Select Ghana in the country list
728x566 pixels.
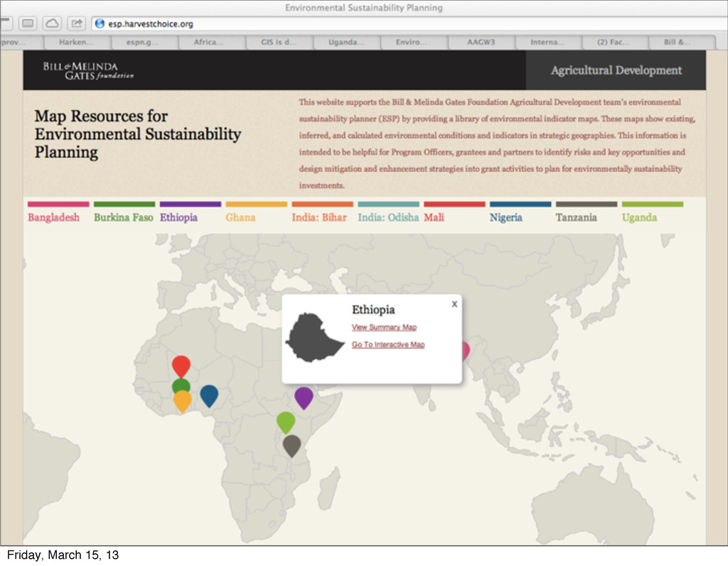240,218
